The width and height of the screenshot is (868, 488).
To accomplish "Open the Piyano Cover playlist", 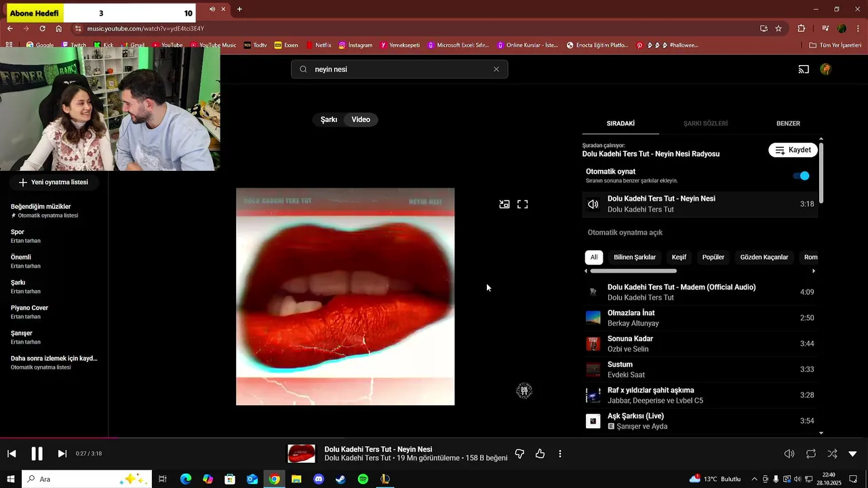I will pyautogui.click(x=54, y=312).
